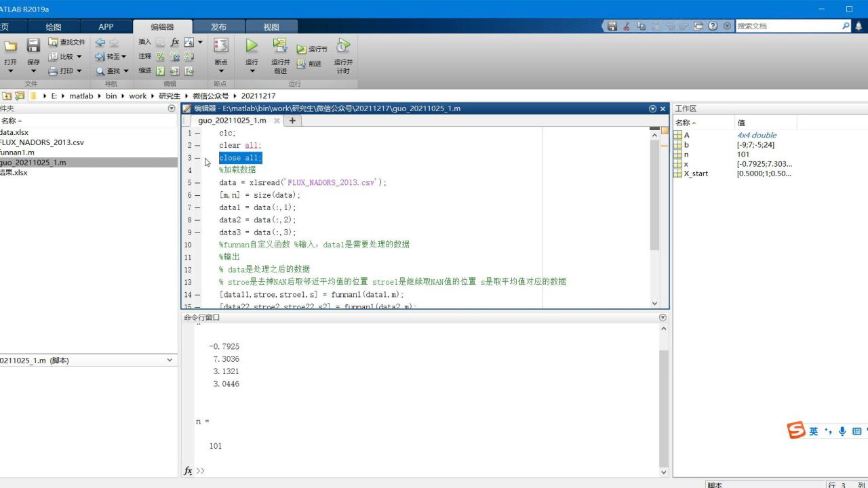The image size is (868, 488).
Task: Select variable X_start in the workspace
Action: (x=696, y=174)
